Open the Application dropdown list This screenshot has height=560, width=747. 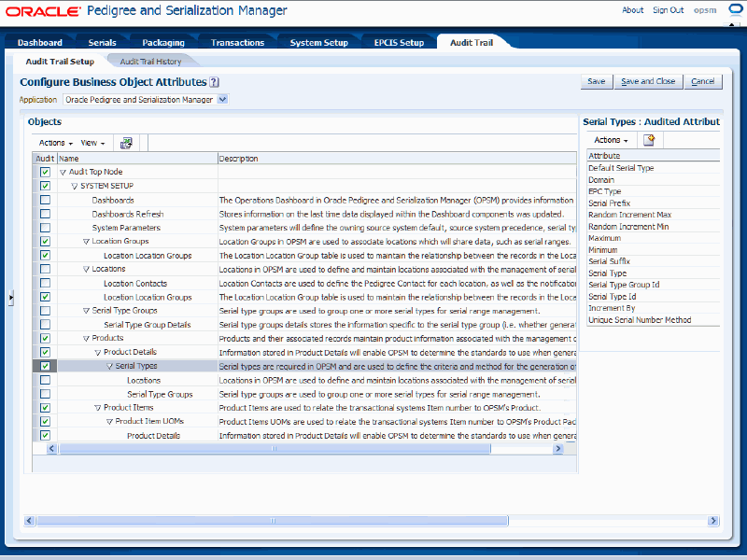pos(222,100)
